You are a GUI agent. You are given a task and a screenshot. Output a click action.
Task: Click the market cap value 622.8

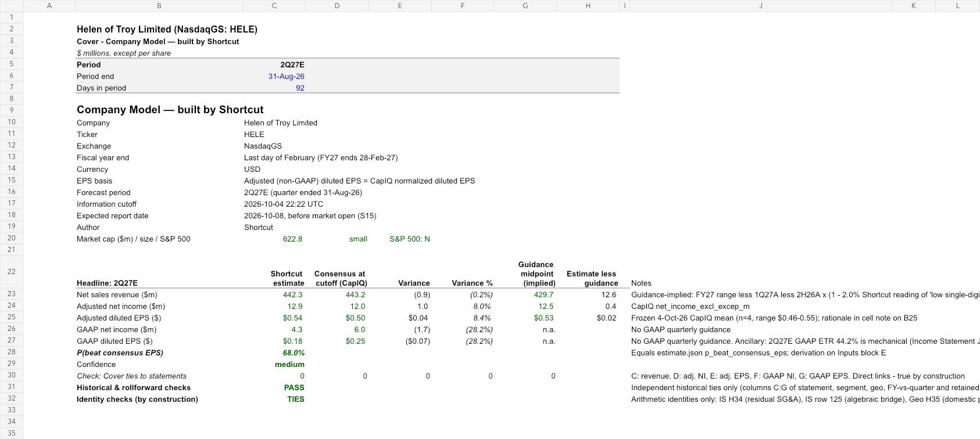[x=292, y=239]
